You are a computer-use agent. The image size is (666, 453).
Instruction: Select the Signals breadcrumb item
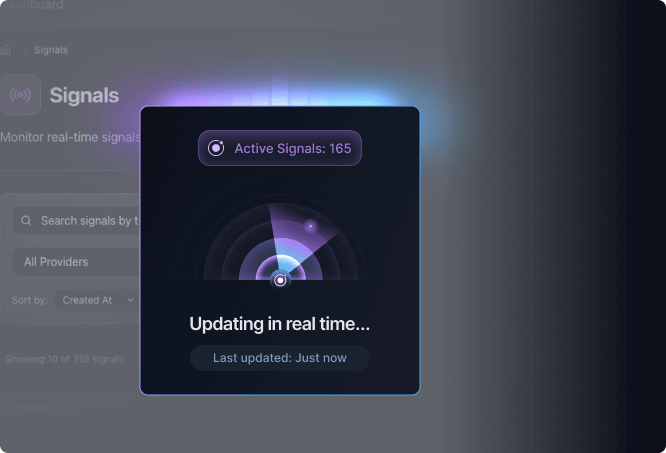(51, 50)
